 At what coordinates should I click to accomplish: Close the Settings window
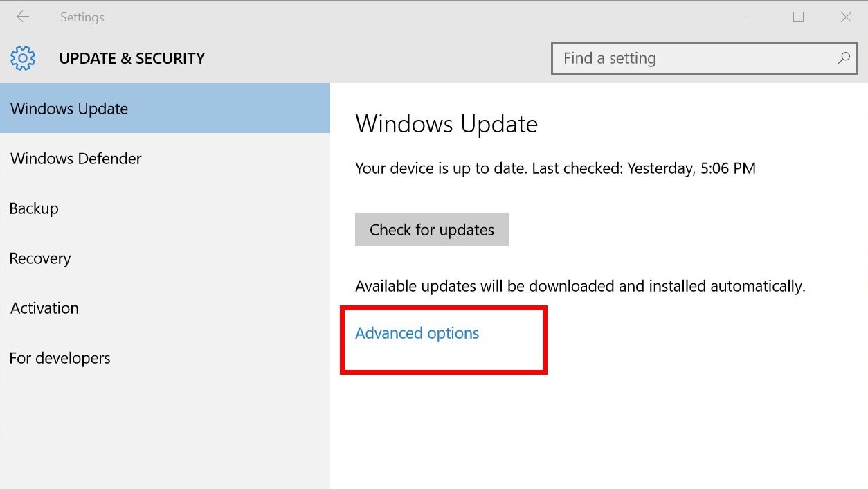coord(846,17)
